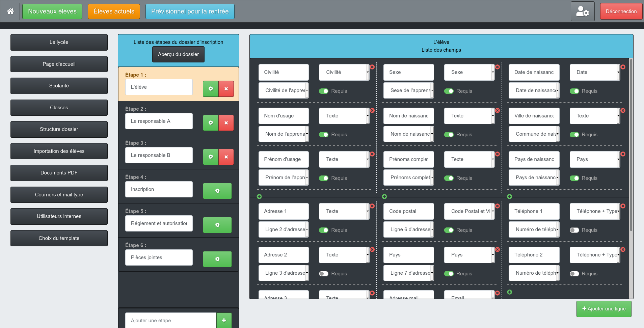Screen dimensions: 644x328
Task: Open settings gear for Étape 1 L'élève
Action: (211, 89)
